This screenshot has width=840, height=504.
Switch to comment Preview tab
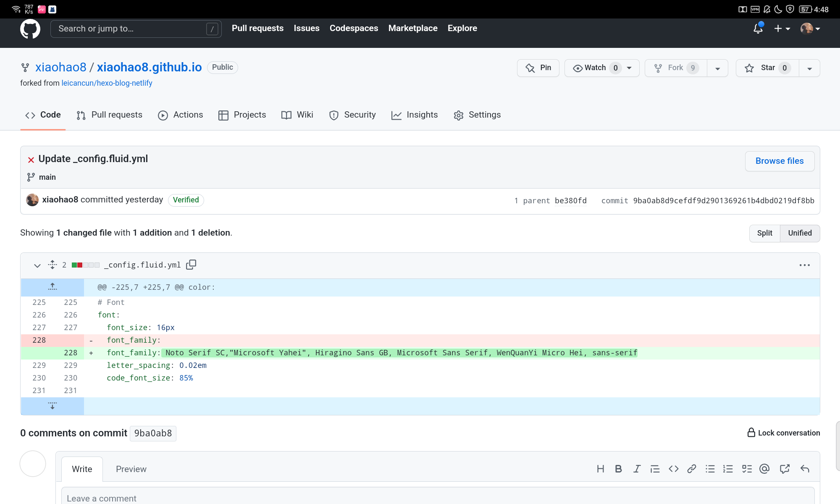point(131,469)
